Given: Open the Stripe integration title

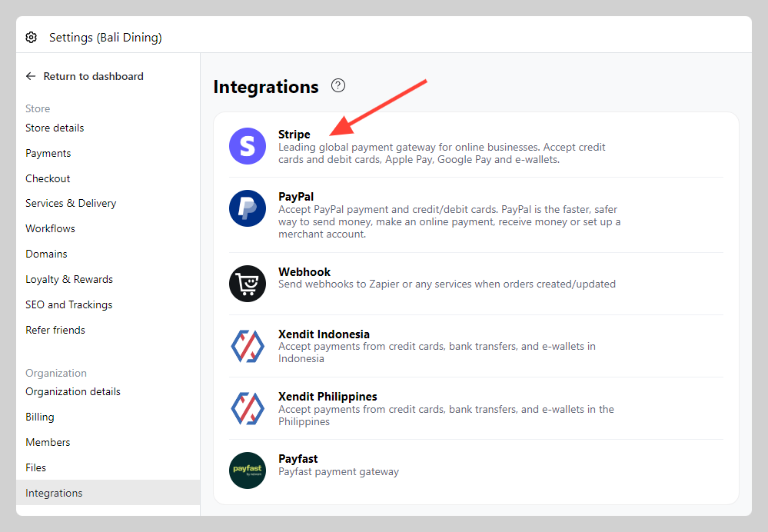Looking at the screenshot, I should 294,135.
